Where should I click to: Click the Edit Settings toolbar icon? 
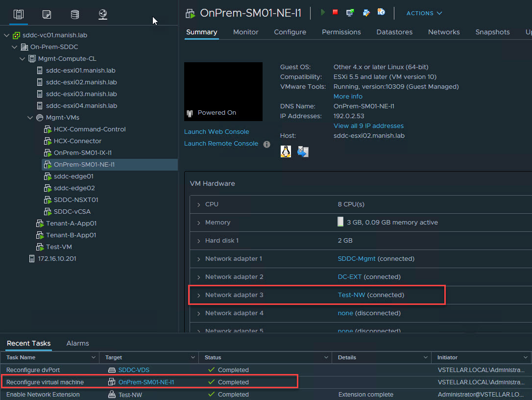pos(366,13)
